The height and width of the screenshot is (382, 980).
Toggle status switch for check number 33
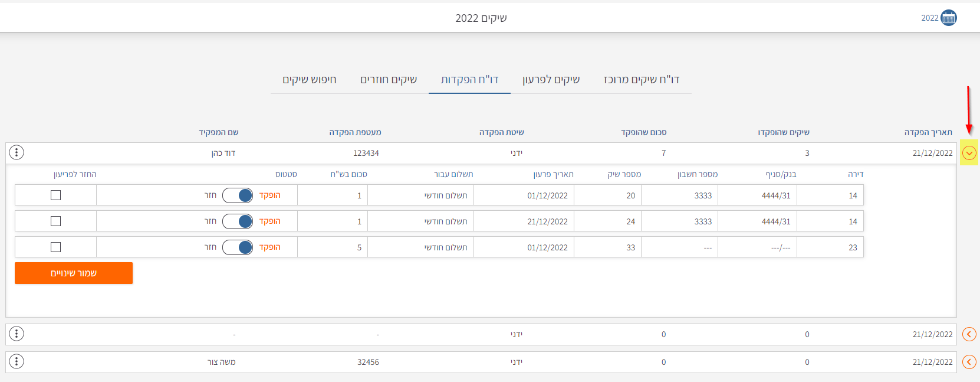[x=238, y=247]
